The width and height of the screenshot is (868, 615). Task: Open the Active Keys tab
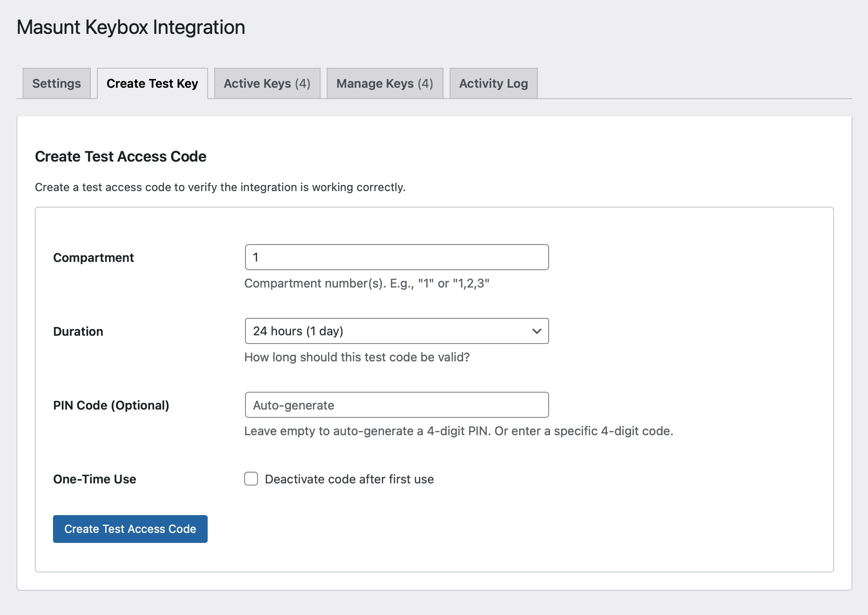267,83
